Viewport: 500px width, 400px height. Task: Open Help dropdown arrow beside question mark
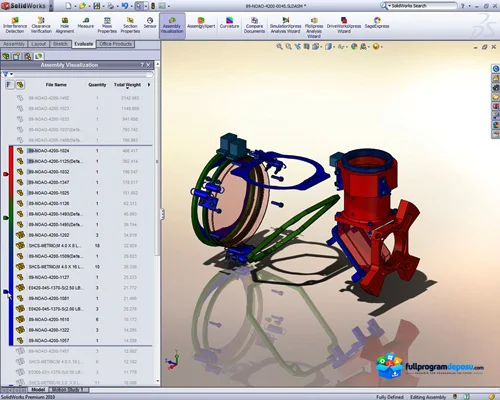[469, 6]
